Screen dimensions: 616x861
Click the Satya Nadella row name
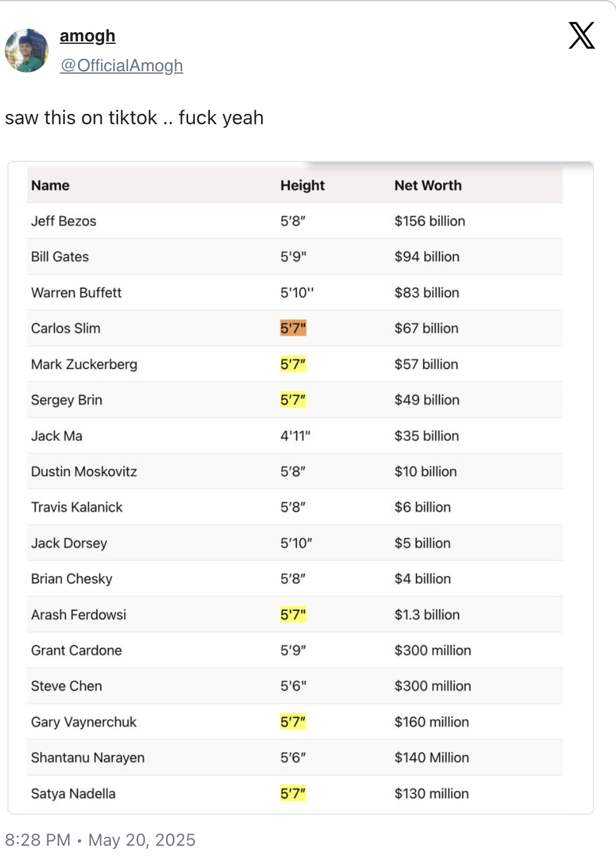coord(73,793)
